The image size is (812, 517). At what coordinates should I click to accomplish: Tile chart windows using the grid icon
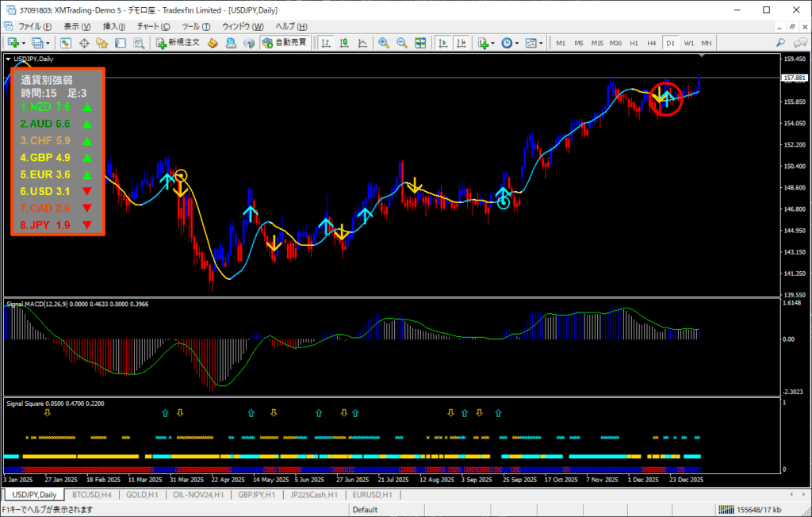[420, 43]
